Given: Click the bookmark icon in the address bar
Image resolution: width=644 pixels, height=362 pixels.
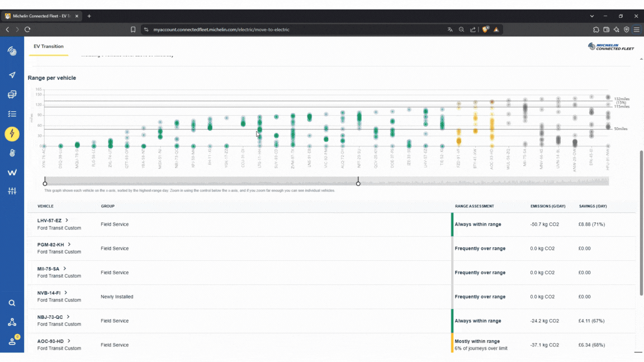Looking at the screenshot, I should [133, 29].
